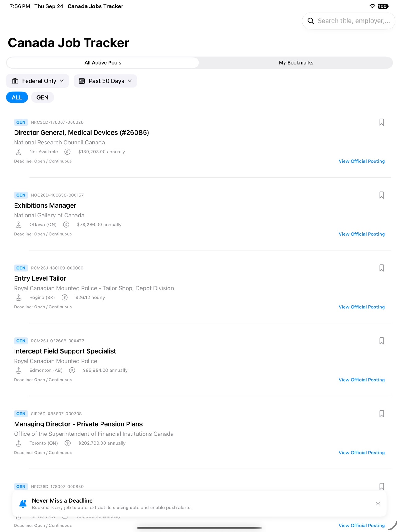Viewport: 399px width, 532px height.
Task: Open the Exhibitions Manager job title
Action: [45, 205]
